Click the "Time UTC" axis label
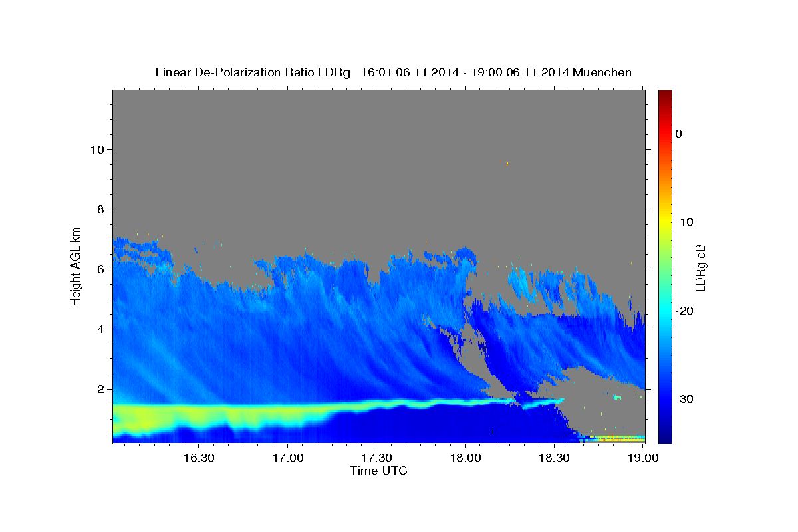The image size is (798, 532). (378, 471)
